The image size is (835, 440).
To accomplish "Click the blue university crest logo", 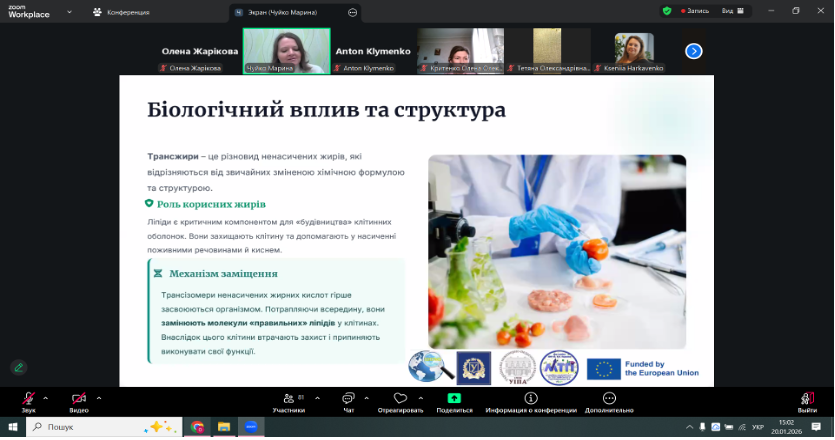I will coord(473,368).
